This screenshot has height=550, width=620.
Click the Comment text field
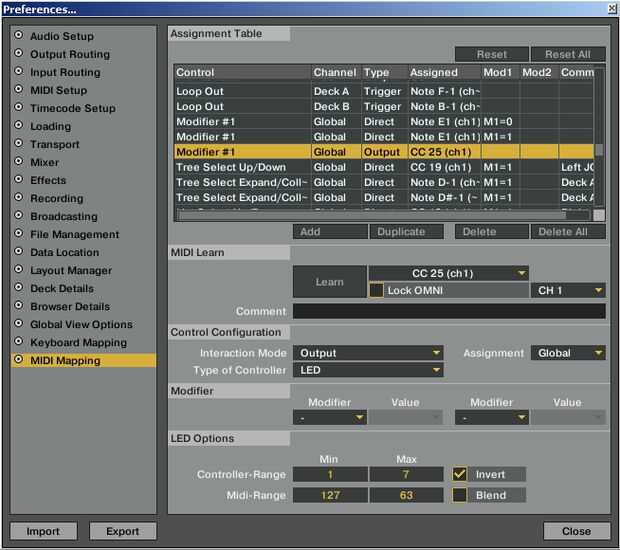click(x=449, y=311)
